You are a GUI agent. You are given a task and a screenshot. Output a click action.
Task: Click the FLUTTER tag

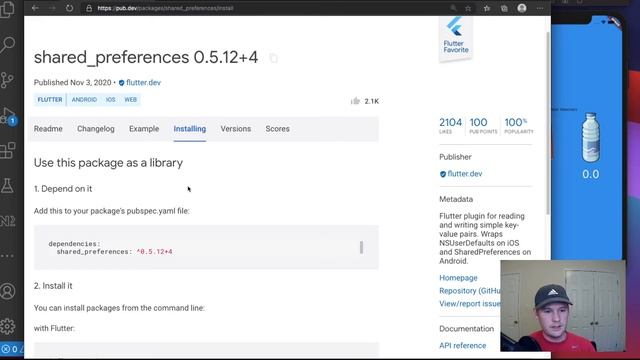click(50, 100)
